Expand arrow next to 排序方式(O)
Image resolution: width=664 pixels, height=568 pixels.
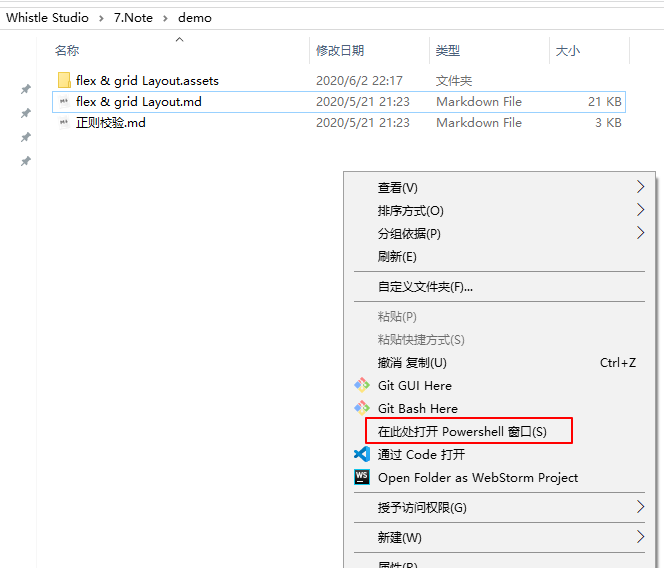tap(641, 210)
